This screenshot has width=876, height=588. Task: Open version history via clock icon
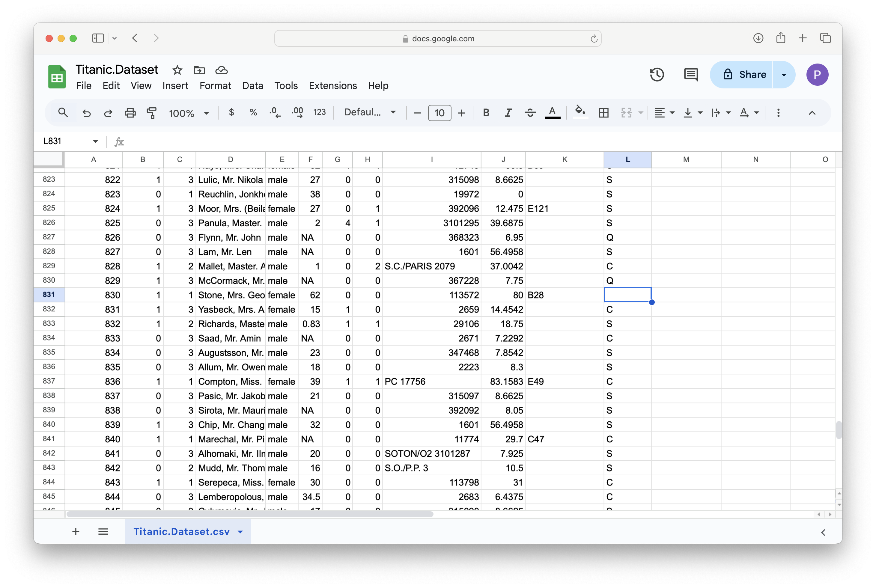tap(657, 74)
